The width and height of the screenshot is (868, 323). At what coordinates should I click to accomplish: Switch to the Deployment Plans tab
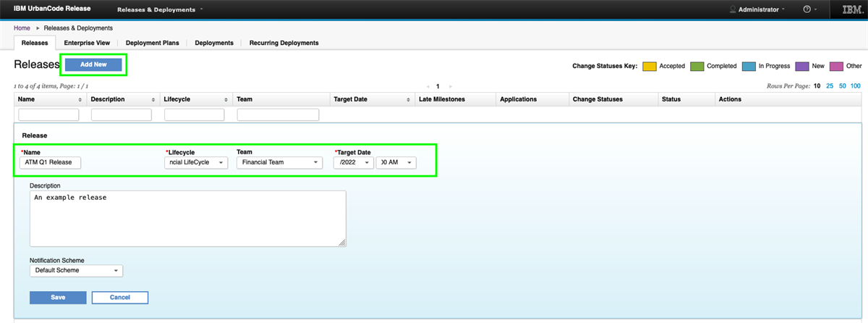tap(153, 43)
